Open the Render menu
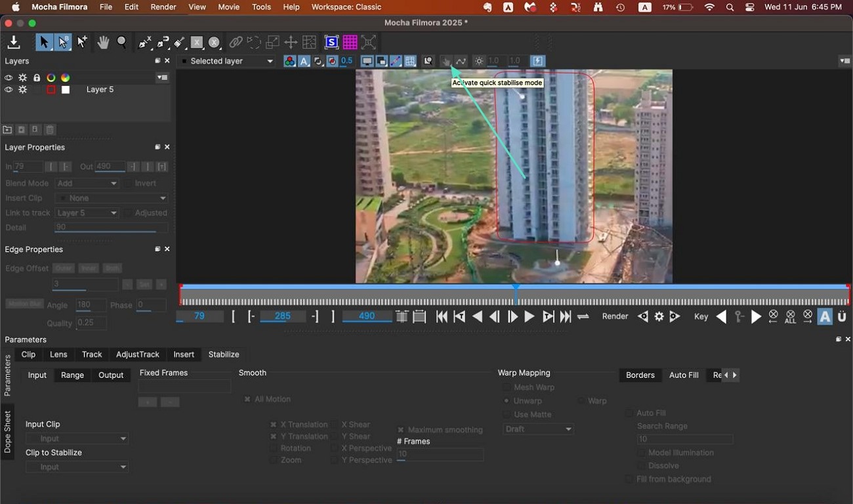853x504 pixels. click(163, 7)
